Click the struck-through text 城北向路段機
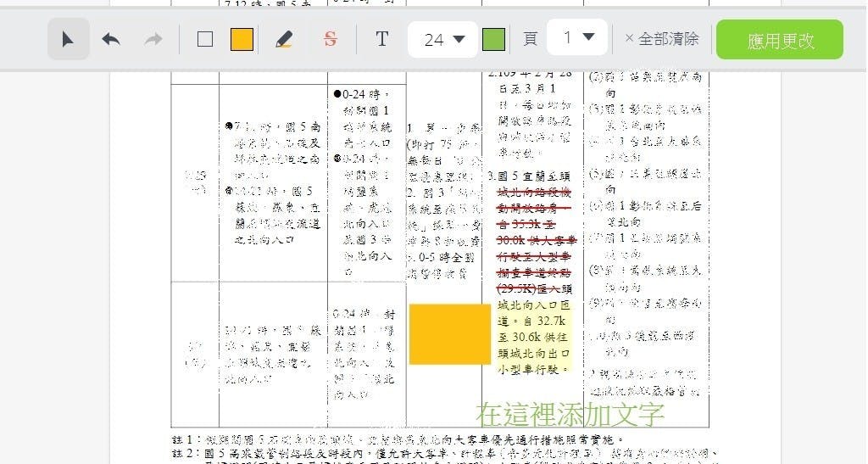 534,193
